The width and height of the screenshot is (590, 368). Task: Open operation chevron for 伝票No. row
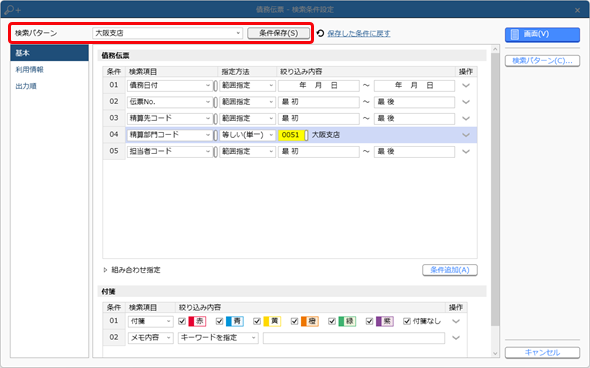pos(466,102)
